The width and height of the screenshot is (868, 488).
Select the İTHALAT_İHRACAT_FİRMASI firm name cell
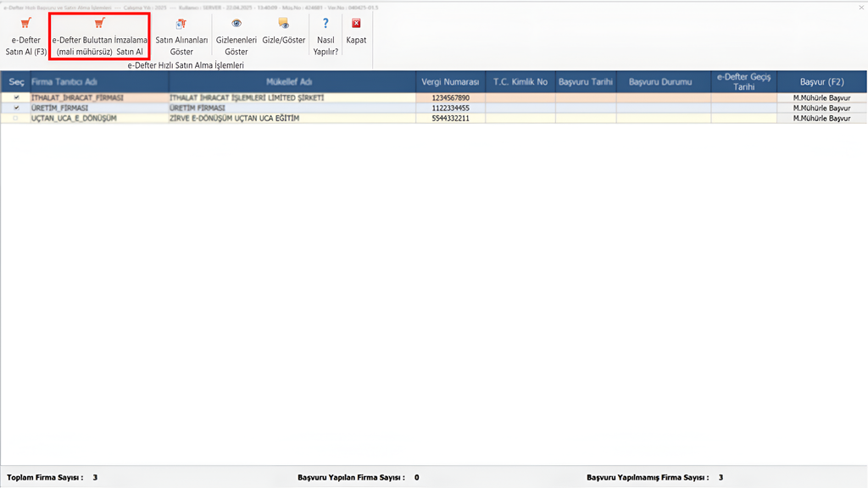100,98
